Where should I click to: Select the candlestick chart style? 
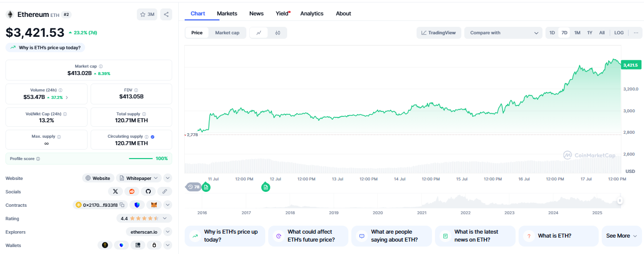[278, 33]
